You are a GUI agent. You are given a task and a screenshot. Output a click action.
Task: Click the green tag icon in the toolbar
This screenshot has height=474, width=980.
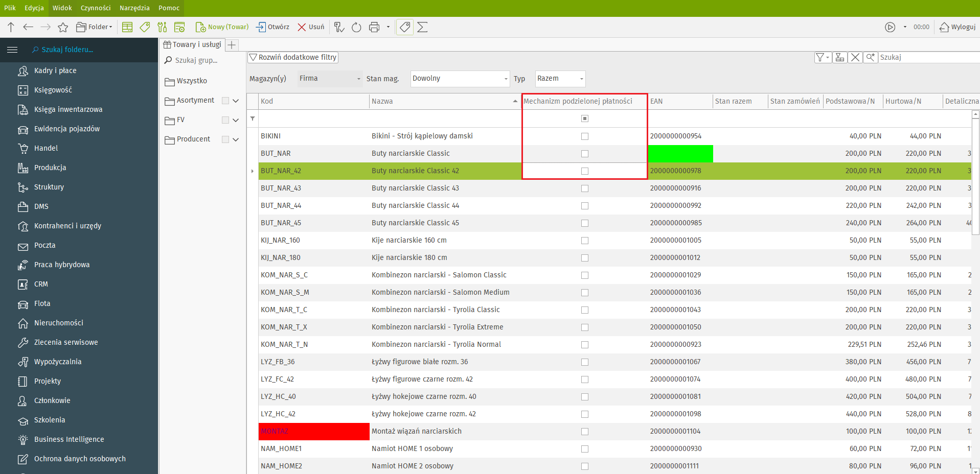(145, 27)
